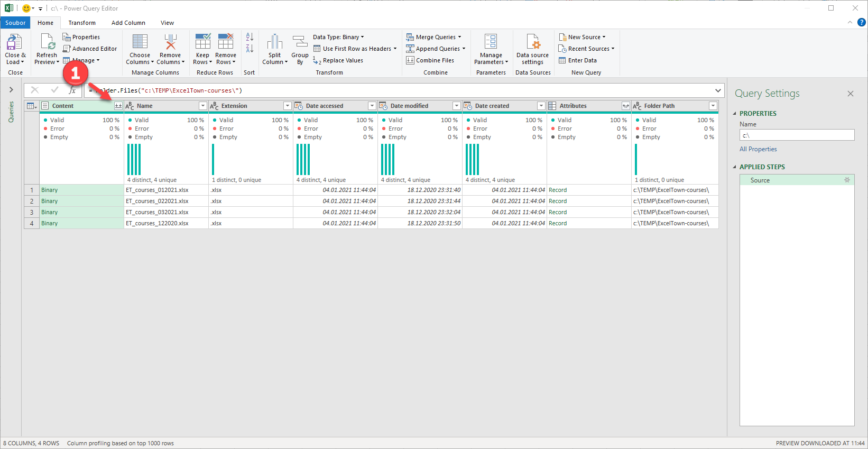This screenshot has height=449, width=868.
Task: Open the Name column filter dropdown
Action: [202, 106]
